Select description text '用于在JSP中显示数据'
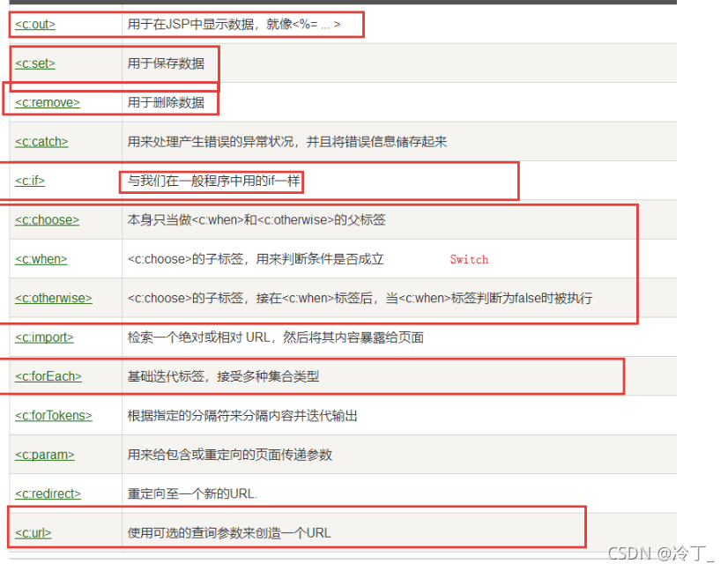This screenshot has height=571, width=728. (191, 24)
